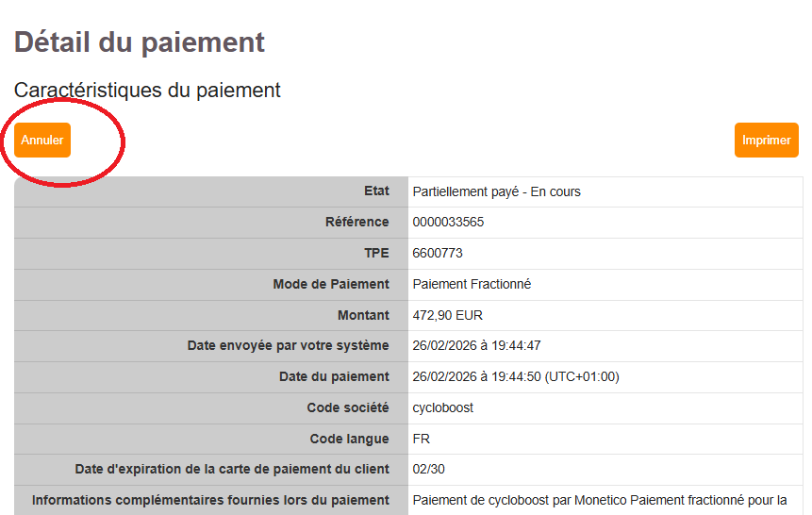Click the reference number 0000033565
Screen dimensions: 812x515
coord(448,222)
